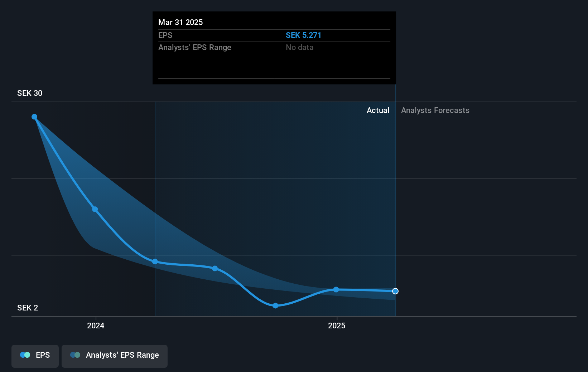Image resolution: width=588 pixels, height=372 pixels.
Task: Select the first EPS data point near SEK 30
Action: coord(34,117)
